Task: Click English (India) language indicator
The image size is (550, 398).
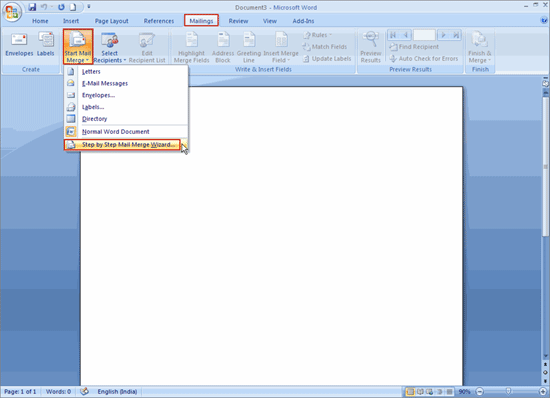Action: click(117, 392)
